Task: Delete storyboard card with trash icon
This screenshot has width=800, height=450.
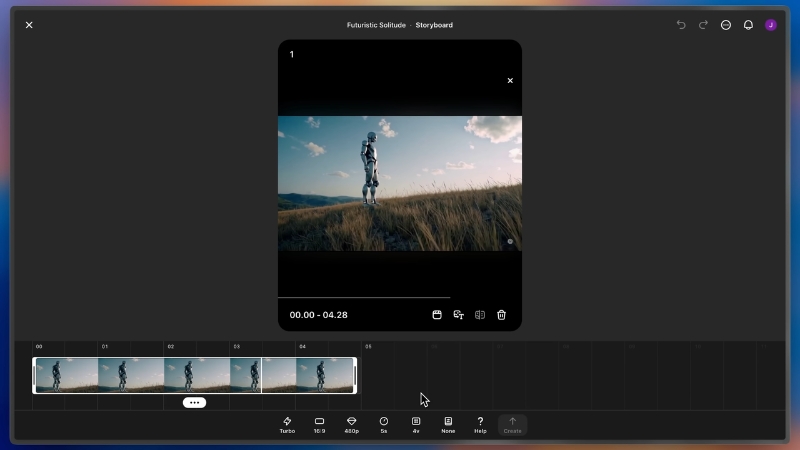Action: point(502,315)
